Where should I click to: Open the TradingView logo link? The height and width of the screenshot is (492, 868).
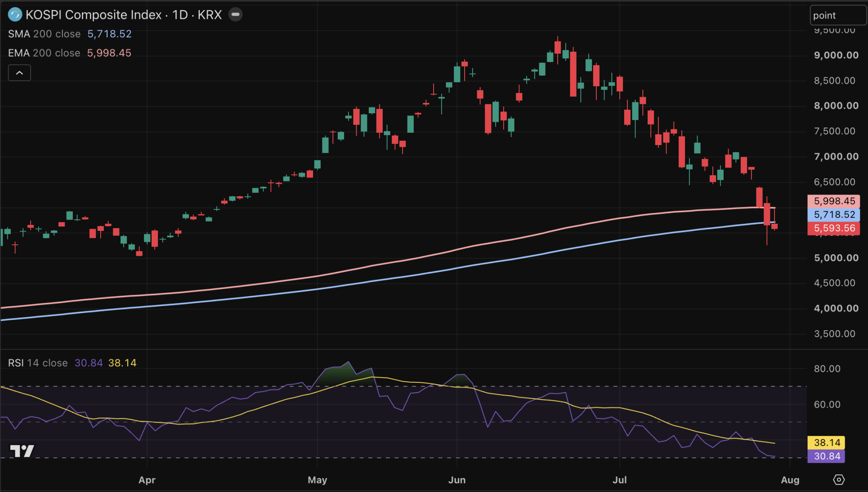tap(22, 451)
